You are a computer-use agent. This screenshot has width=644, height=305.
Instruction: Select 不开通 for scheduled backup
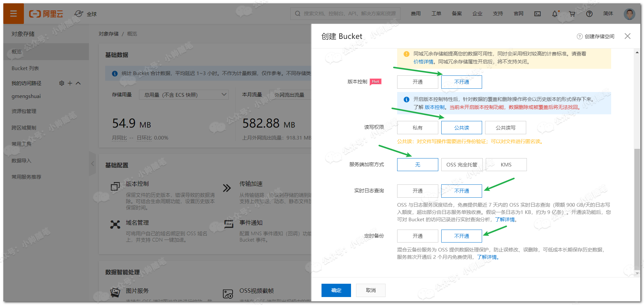[462, 236]
